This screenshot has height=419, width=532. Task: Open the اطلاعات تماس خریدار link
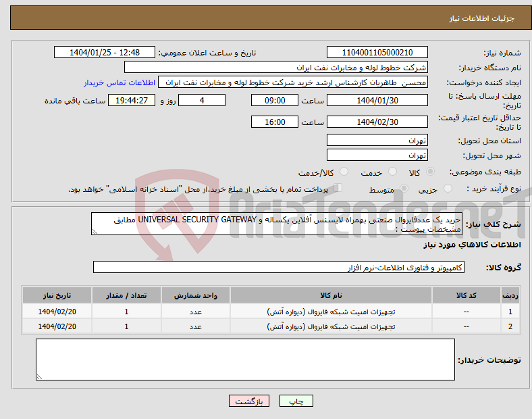tap(119, 82)
